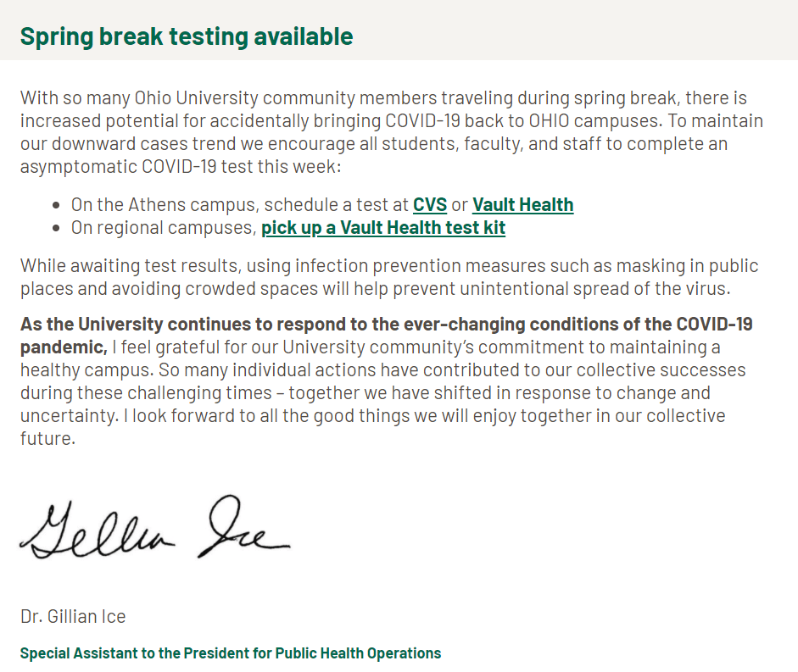Click the text 'asymptomatic COVID-19 test this week:'
Image resolution: width=798 pixels, height=672 pixels.
coord(180,166)
